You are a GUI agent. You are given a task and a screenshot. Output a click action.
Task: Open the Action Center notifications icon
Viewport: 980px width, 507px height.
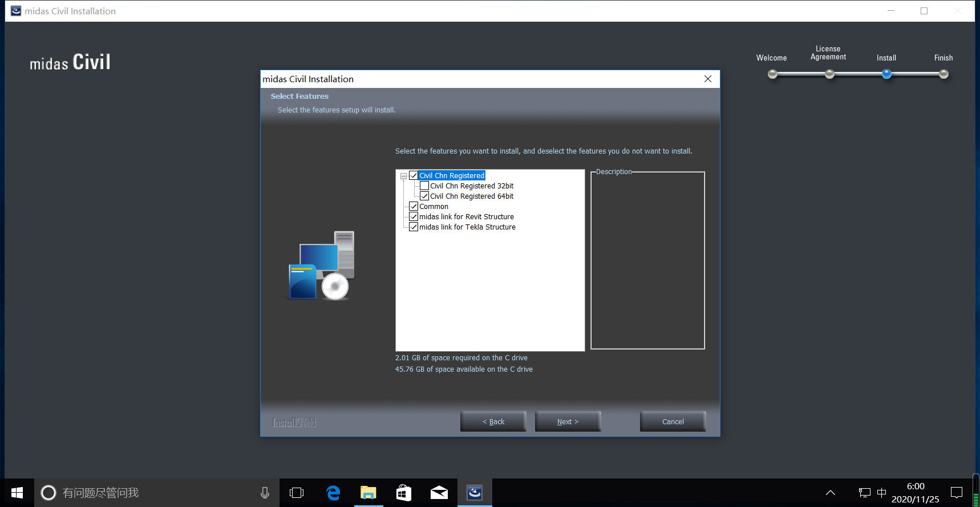[957, 493]
